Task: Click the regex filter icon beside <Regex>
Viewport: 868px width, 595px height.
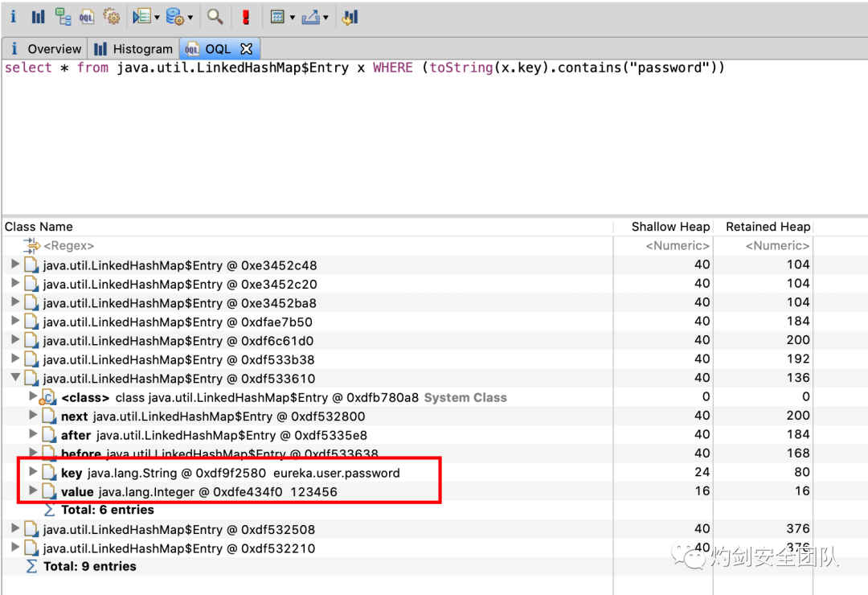Action: click(31, 245)
